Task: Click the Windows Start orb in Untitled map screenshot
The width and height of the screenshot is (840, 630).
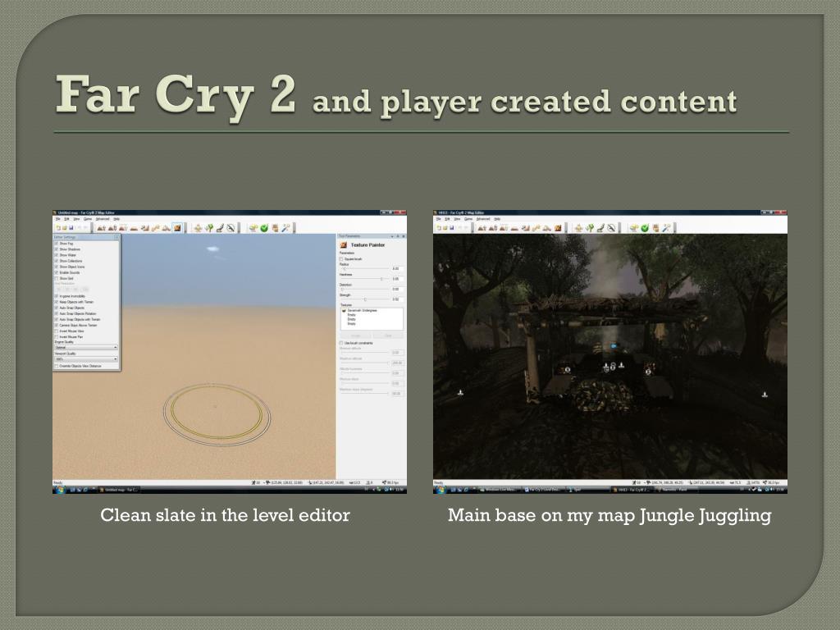Action: tap(59, 489)
